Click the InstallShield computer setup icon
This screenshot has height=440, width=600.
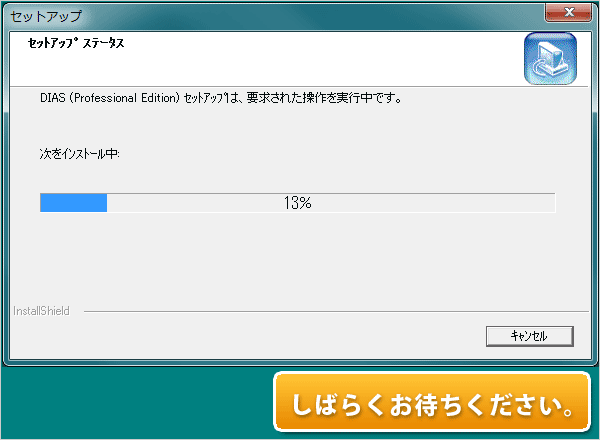click(x=550, y=59)
